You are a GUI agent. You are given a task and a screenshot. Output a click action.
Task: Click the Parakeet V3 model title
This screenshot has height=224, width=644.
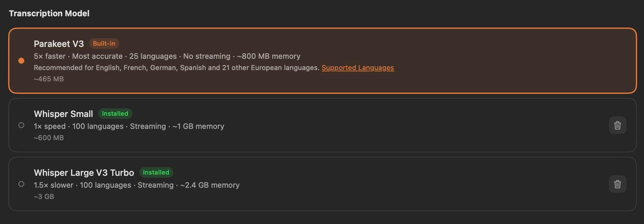click(59, 44)
